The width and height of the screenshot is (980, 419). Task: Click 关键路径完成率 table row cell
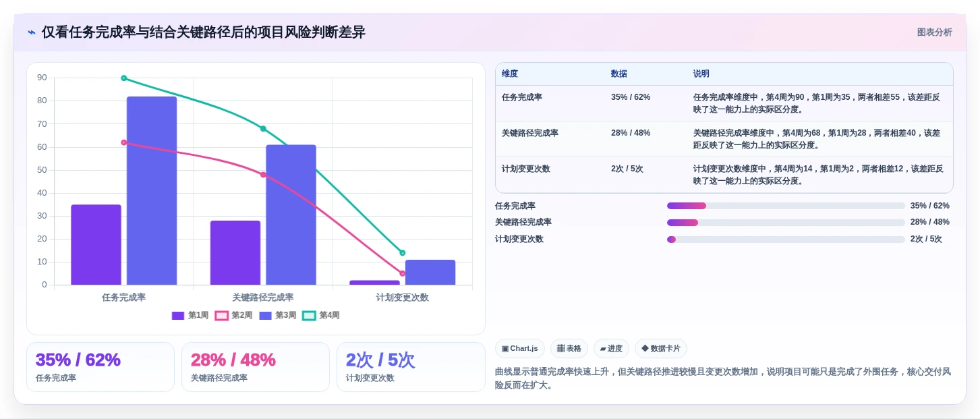[x=530, y=133]
